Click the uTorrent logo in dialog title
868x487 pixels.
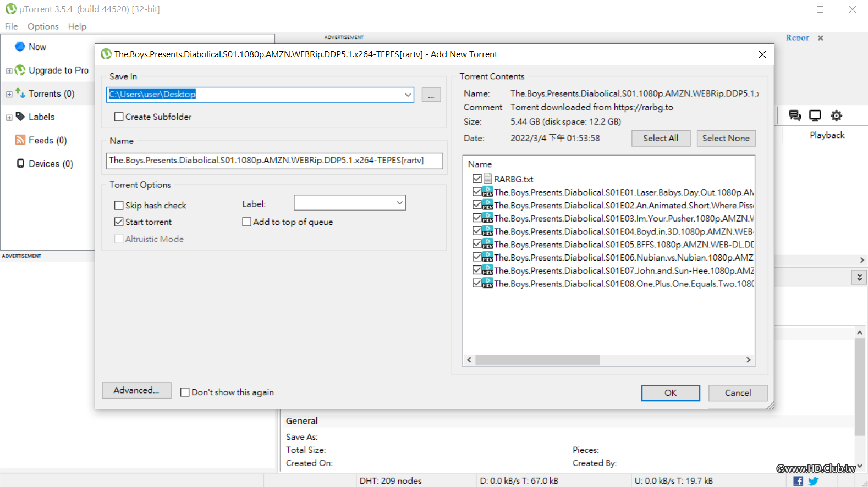pyautogui.click(x=106, y=54)
